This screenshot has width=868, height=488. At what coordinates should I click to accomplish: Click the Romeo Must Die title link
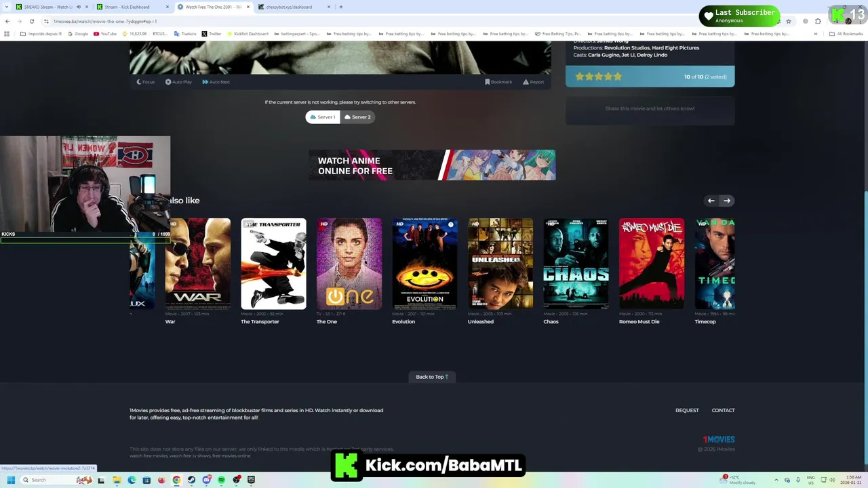tap(639, 322)
